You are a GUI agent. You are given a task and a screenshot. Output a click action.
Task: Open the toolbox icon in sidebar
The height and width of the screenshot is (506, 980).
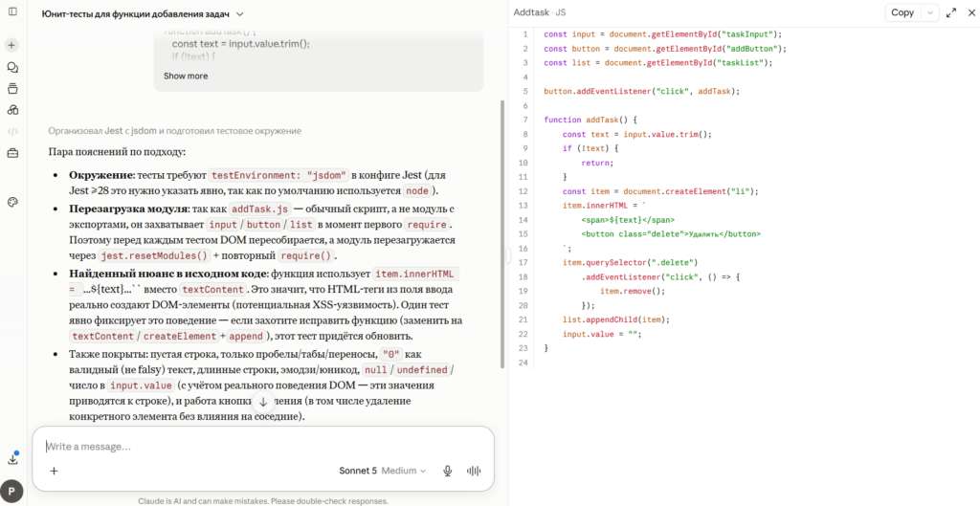(x=12, y=153)
